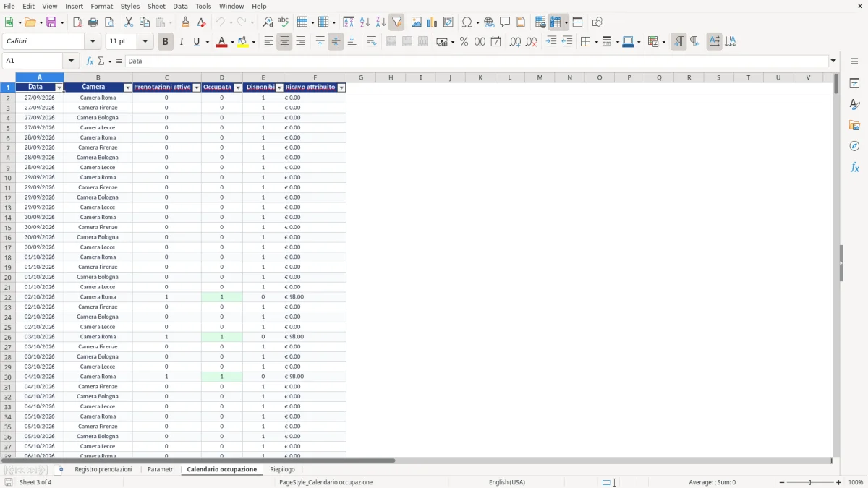Open Gallery sidebar panel
This screenshot has height=488, width=868.
pyautogui.click(x=854, y=126)
